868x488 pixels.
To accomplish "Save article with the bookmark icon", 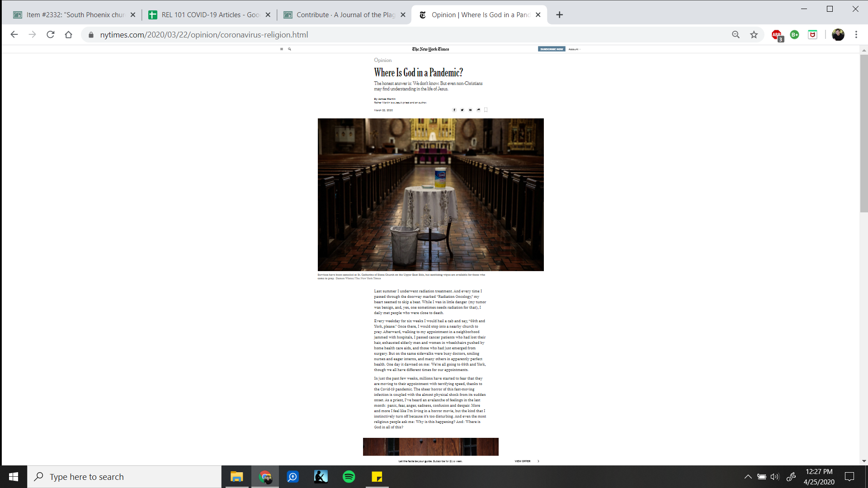I will pyautogui.click(x=486, y=110).
